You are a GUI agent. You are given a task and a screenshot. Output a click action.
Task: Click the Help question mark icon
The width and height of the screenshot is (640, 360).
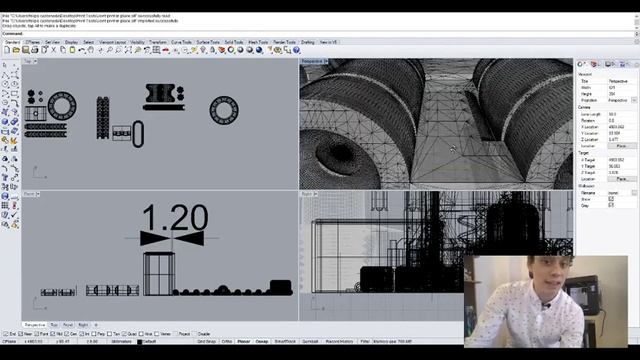[x=296, y=50]
